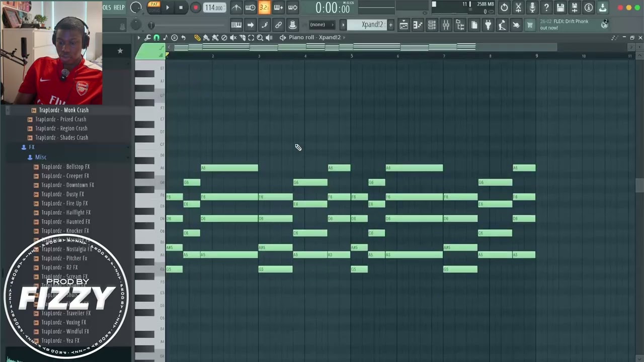Click the 114.000 tempo field
The width and height of the screenshot is (644, 362).
coord(214,8)
